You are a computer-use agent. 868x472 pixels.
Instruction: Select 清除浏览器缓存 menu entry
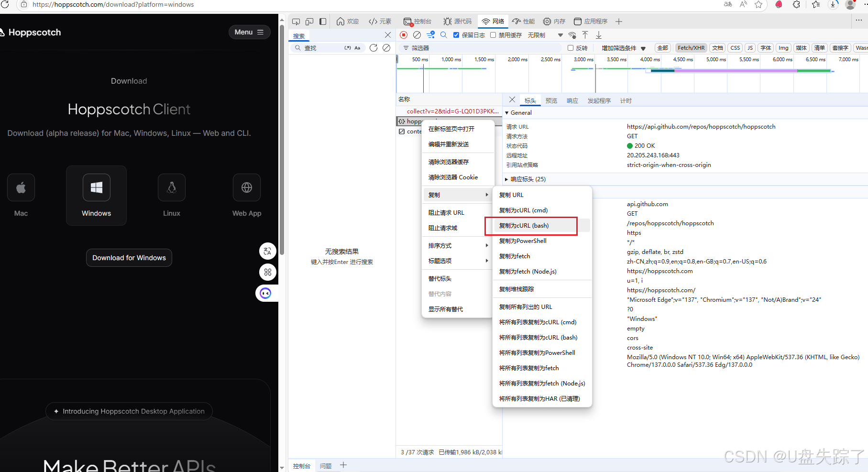[x=458, y=162]
